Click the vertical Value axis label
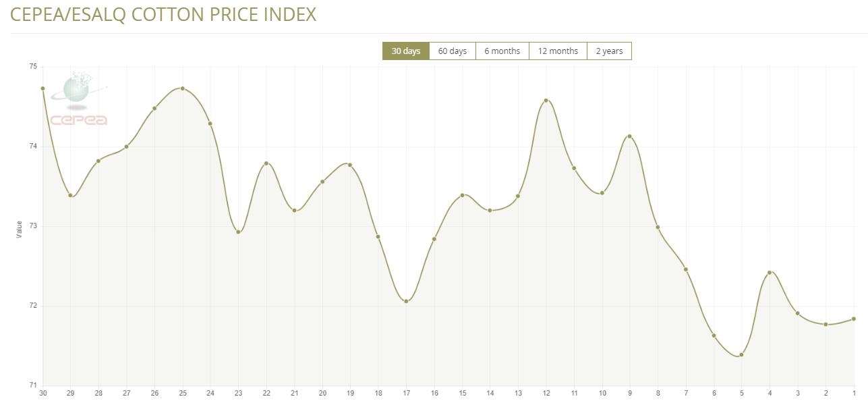Screen dimensions: 868x401 point(19,229)
